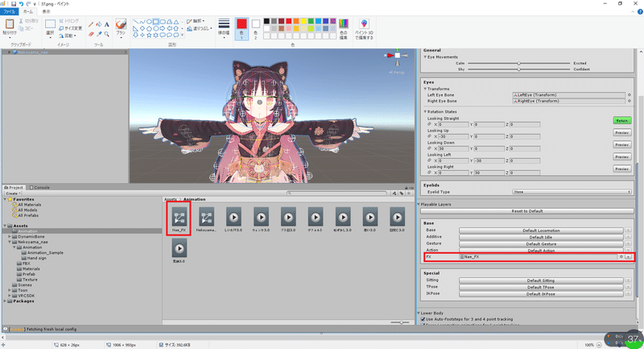Image resolution: width=644 pixels, height=349 pixels.
Task: Click the scene orientation gizmo in viewport
Action: (397, 56)
